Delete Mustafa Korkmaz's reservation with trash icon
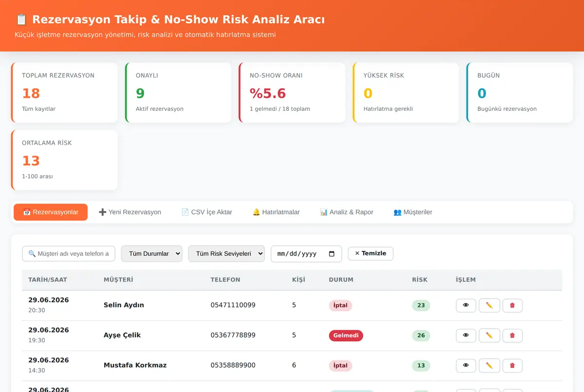The width and height of the screenshot is (584, 392). pos(512,366)
